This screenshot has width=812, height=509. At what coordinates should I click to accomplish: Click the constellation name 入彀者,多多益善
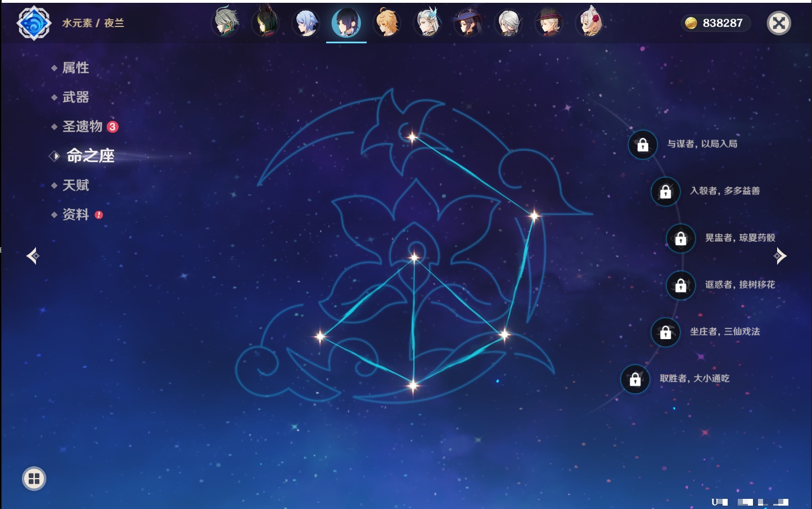coord(725,191)
